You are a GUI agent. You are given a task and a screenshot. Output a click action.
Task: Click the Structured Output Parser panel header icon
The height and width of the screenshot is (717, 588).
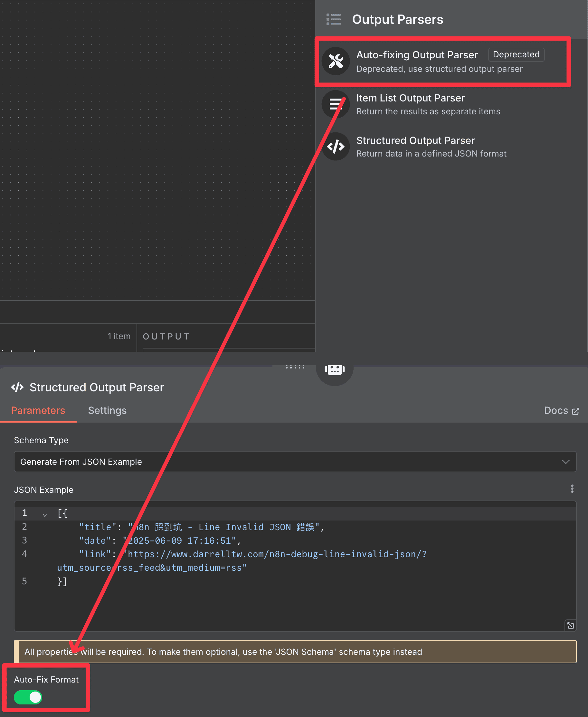[x=17, y=387]
